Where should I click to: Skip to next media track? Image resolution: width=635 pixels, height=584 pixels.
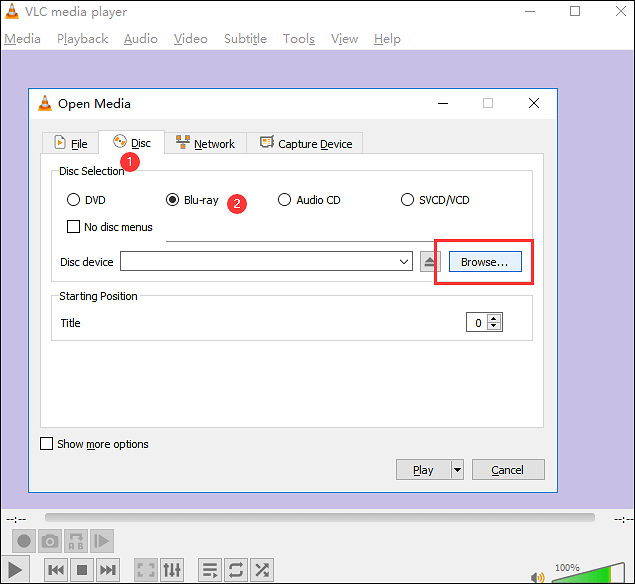[109, 570]
